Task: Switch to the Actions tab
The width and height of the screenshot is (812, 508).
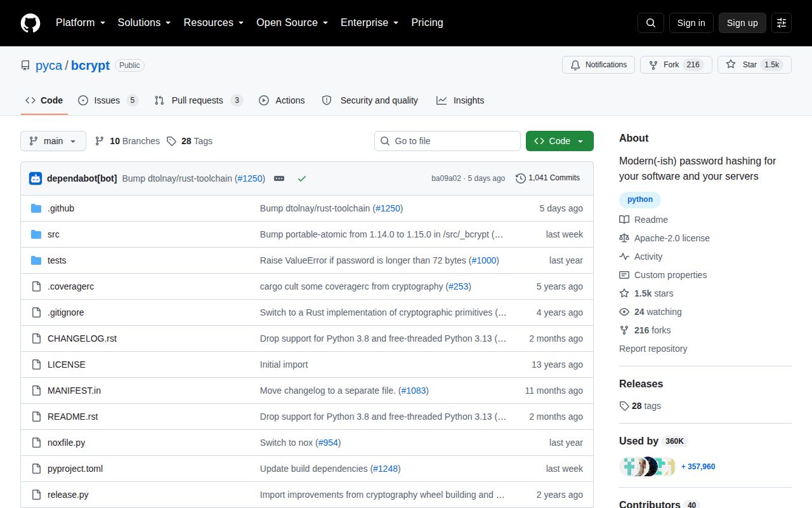Action: tap(282, 100)
